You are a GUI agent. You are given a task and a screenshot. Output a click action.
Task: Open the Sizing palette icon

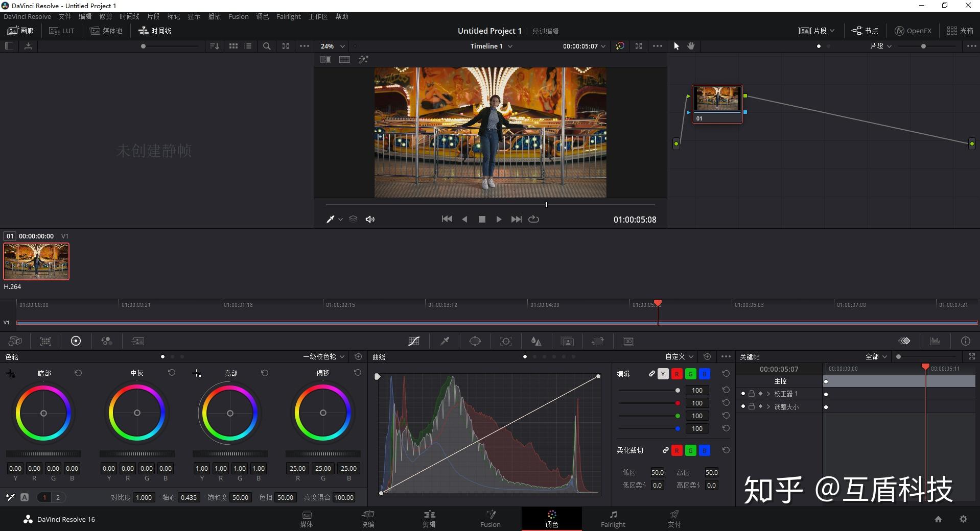coord(597,341)
